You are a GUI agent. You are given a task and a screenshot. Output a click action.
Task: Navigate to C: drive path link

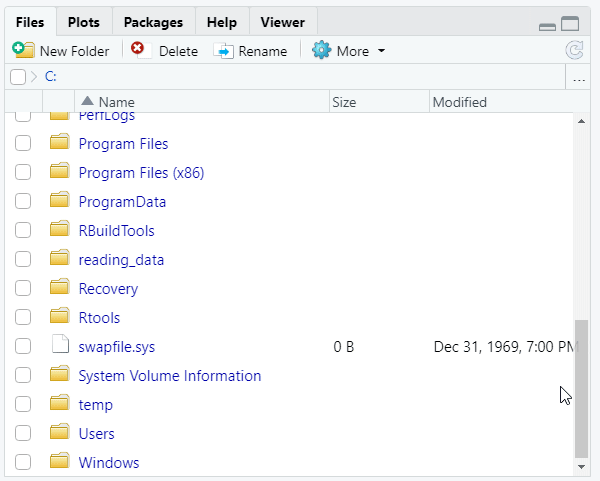click(50, 77)
